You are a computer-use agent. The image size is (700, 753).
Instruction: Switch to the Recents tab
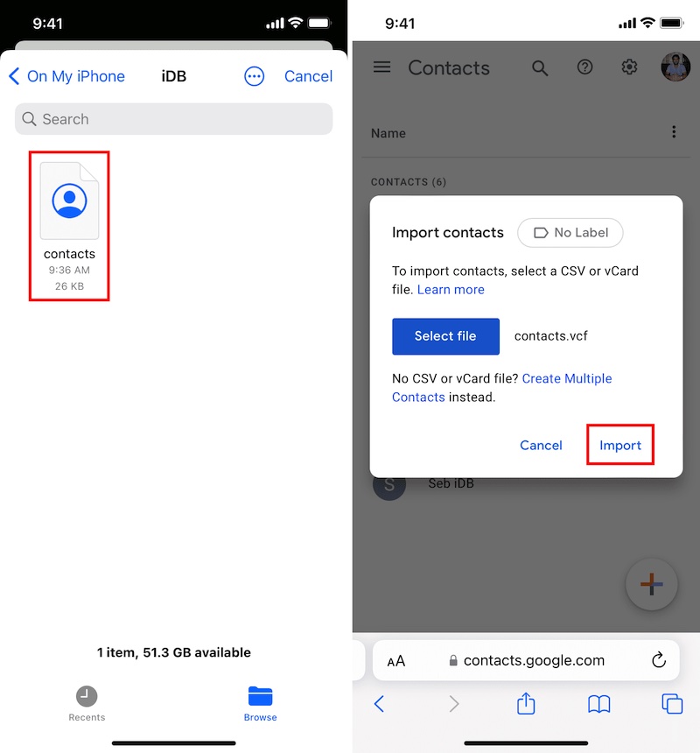click(87, 704)
